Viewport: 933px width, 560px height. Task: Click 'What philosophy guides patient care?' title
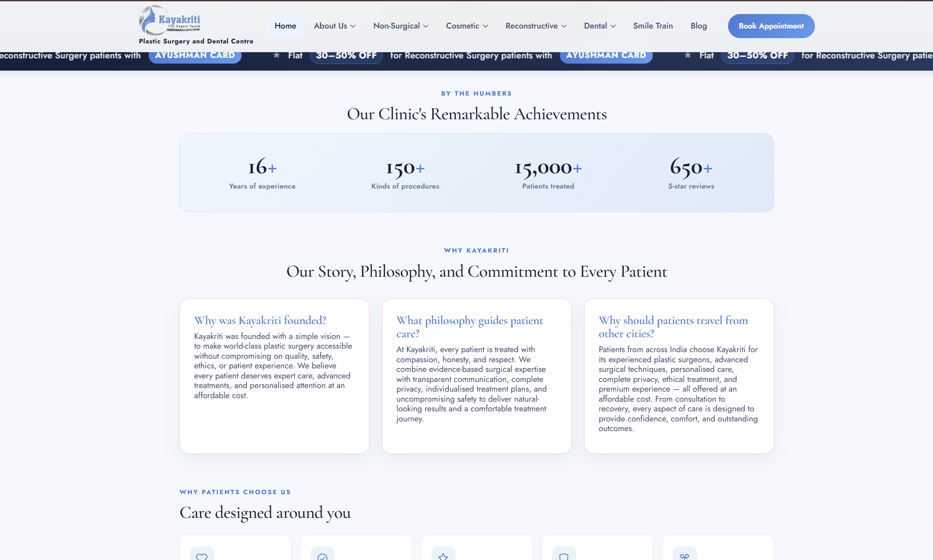click(x=470, y=327)
